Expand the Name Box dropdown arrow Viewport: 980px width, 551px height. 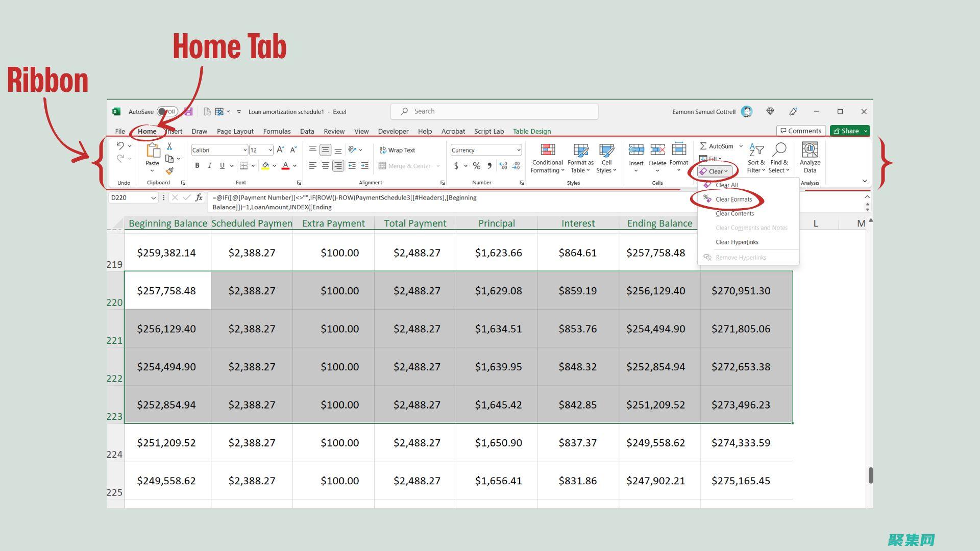(x=153, y=197)
